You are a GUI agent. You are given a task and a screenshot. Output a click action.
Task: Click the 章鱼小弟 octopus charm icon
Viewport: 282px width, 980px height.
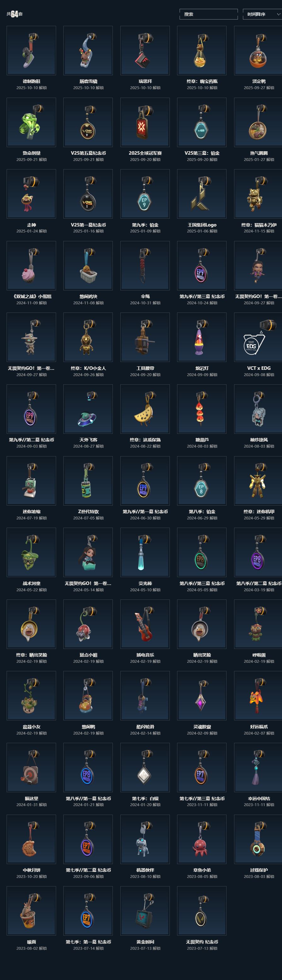point(202,839)
